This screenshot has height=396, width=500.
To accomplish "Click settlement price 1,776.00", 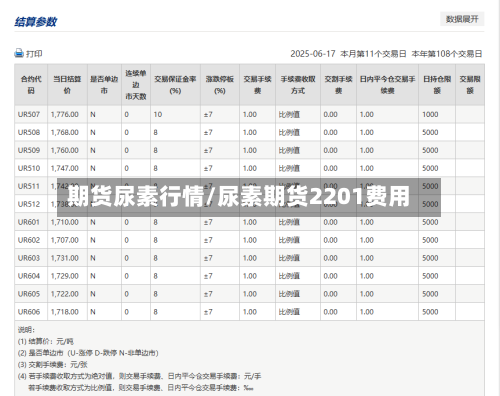I will coord(65,114).
